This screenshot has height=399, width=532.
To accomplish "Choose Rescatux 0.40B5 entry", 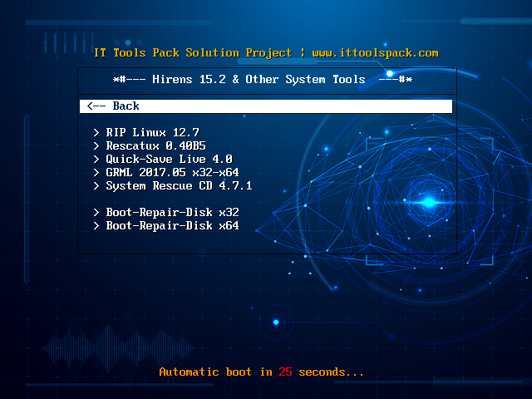I will click(x=155, y=146).
